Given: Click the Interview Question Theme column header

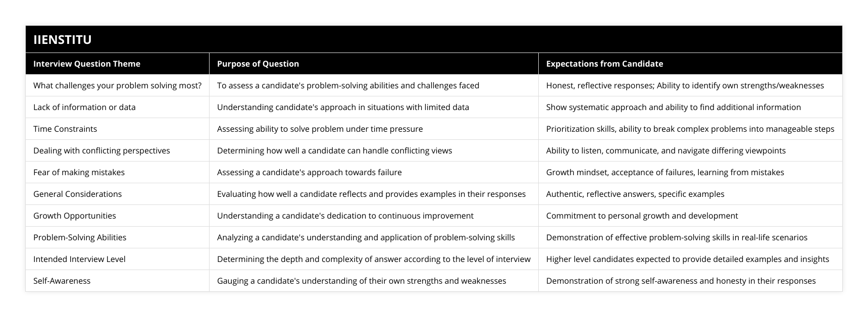Looking at the screenshot, I should pyautogui.click(x=87, y=64).
